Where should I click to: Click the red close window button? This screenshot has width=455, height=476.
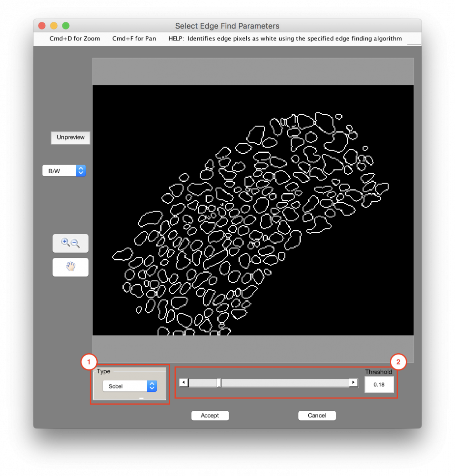coord(42,26)
